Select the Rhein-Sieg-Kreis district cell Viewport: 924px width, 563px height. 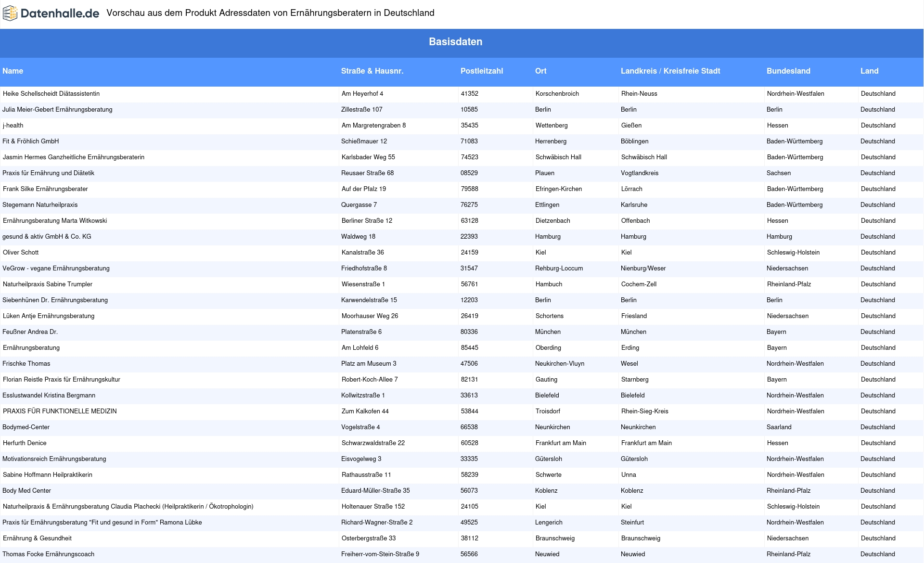point(645,411)
